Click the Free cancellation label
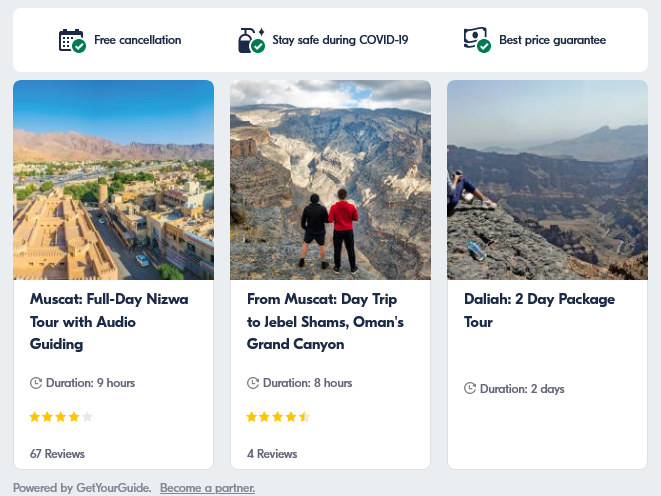The height and width of the screenshot is (496, 661). point(137,40)
